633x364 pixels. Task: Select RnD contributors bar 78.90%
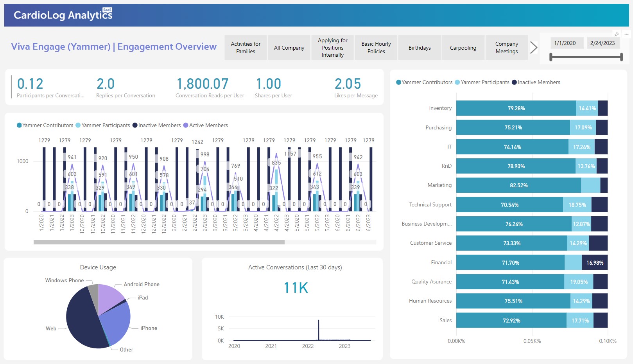pyautogui.click(x=516, y=166)
